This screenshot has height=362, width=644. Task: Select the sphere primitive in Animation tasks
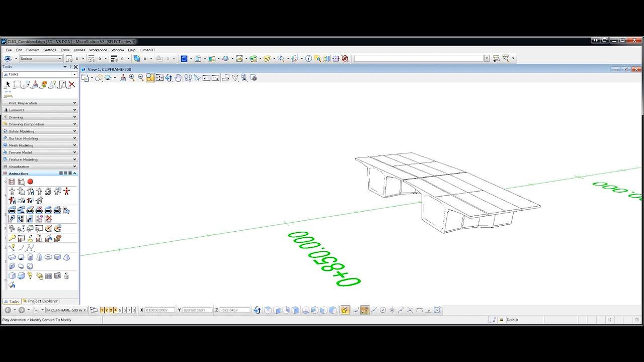pos(21,257)
